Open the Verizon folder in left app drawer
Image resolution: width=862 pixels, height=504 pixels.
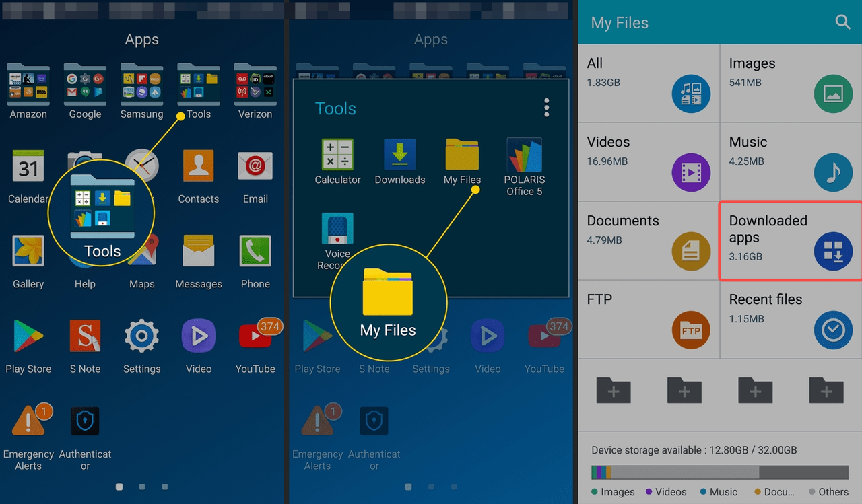255,91
